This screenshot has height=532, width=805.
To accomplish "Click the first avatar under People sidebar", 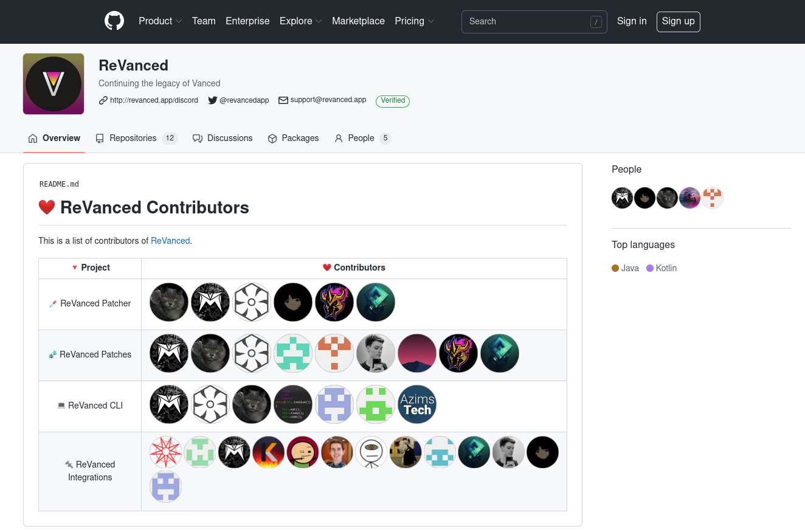I will [622, 198].
